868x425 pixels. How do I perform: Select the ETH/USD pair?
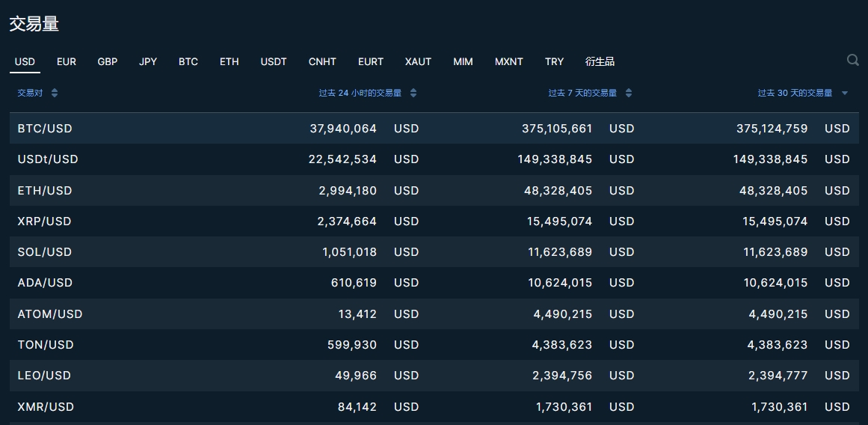pyautogui.click(x=45, y=191)
